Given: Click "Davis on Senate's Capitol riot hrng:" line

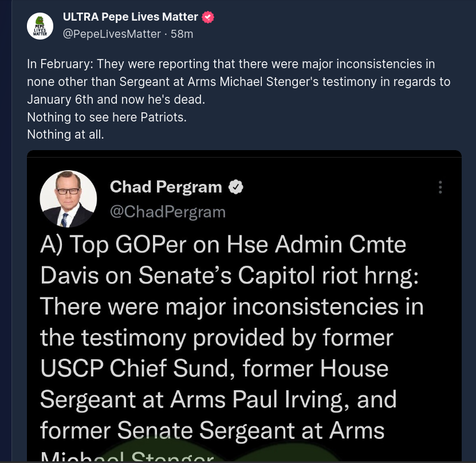Looking at the screenshot, I should [x=229, y=276].
